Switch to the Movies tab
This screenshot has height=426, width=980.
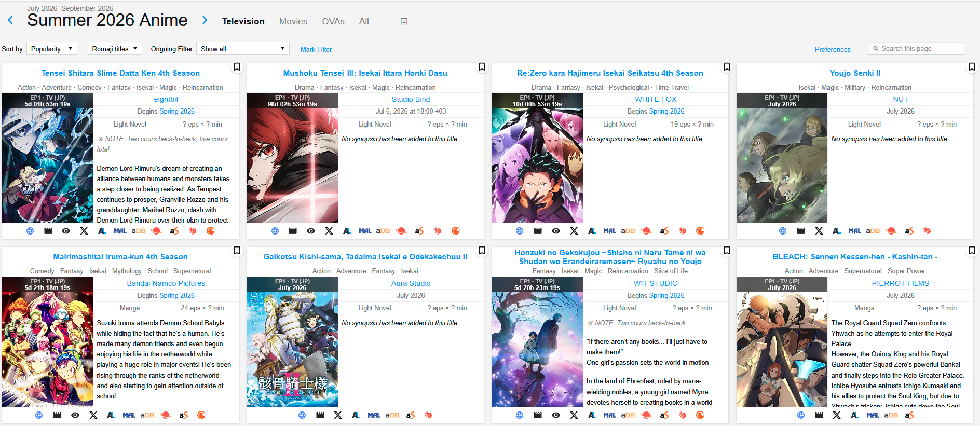click(293, 21)
